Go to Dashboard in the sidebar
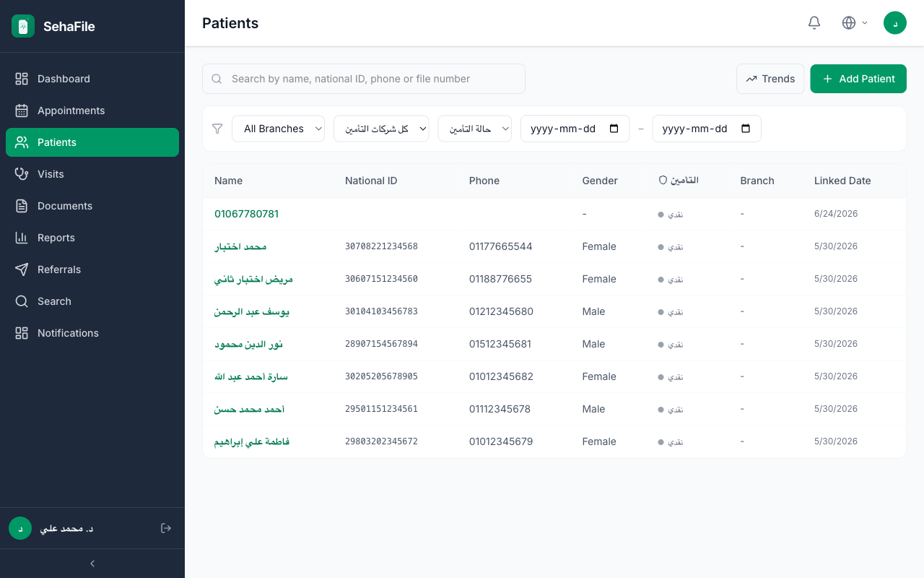The image size is (924, 578). tap(92, 79)
